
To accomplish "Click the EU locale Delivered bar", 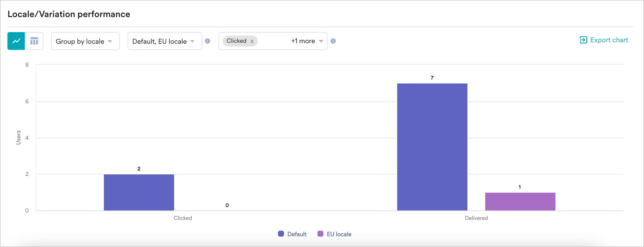I will 520,201.
